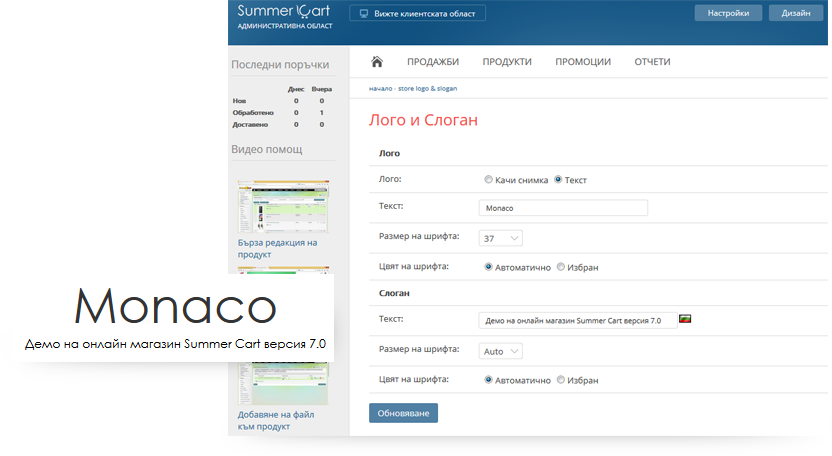
Task: Click the 'Видео помощ' heading
Action: [x=267, y=149]
